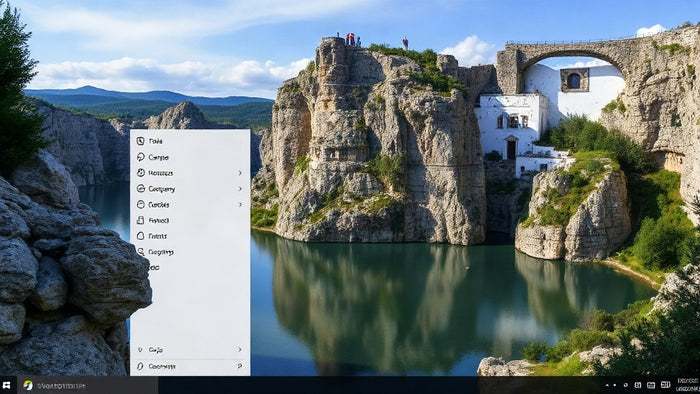The height and width of the screenshot is (394, 700).
Task: Click the icon of the fifth context menu entry
Action: click(141, 204)
